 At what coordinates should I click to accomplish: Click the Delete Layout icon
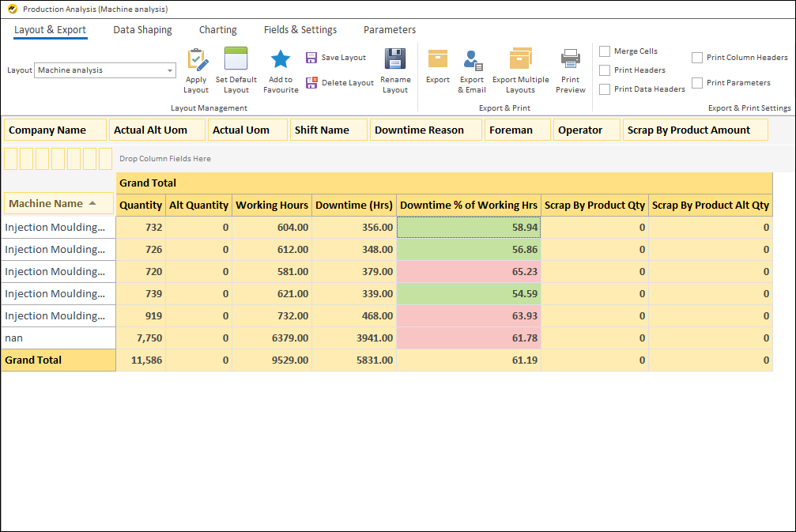pos(312,82)
